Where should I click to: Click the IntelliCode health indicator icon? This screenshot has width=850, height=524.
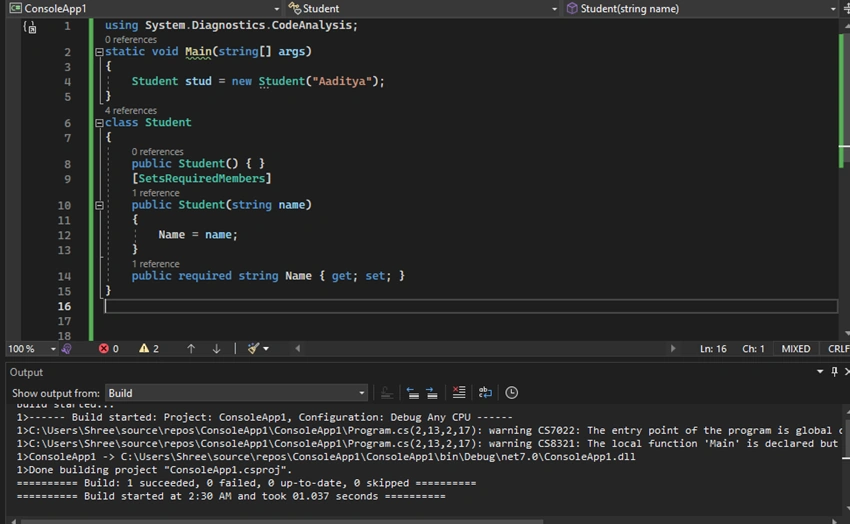67,348
